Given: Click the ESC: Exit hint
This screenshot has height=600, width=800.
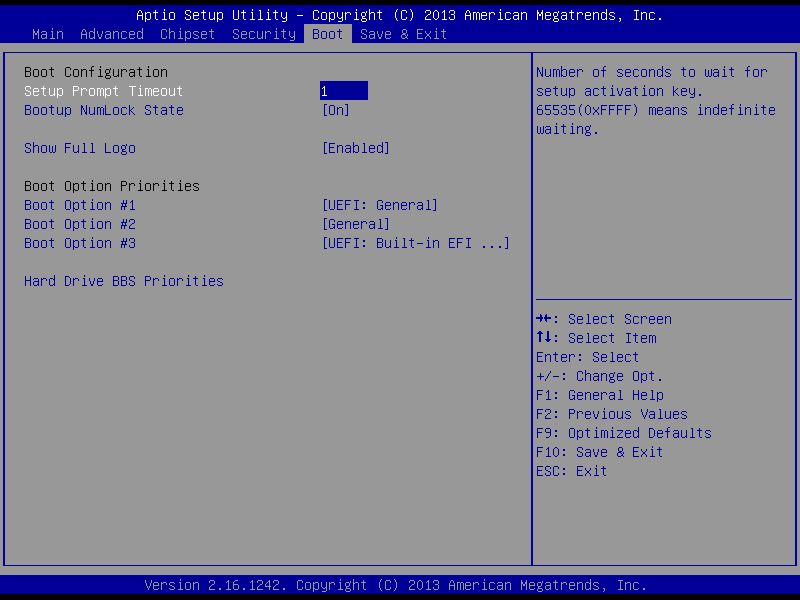Looking at the screenshot, I should (x=572, y=471).
